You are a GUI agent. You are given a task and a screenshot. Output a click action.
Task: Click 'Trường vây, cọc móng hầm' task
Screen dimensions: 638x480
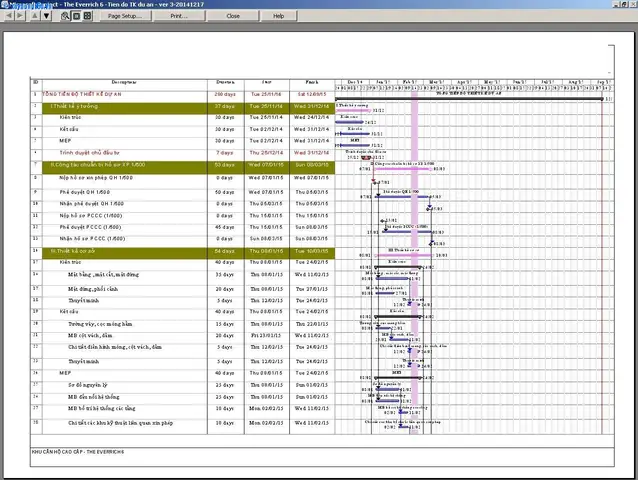coord(100,324)
